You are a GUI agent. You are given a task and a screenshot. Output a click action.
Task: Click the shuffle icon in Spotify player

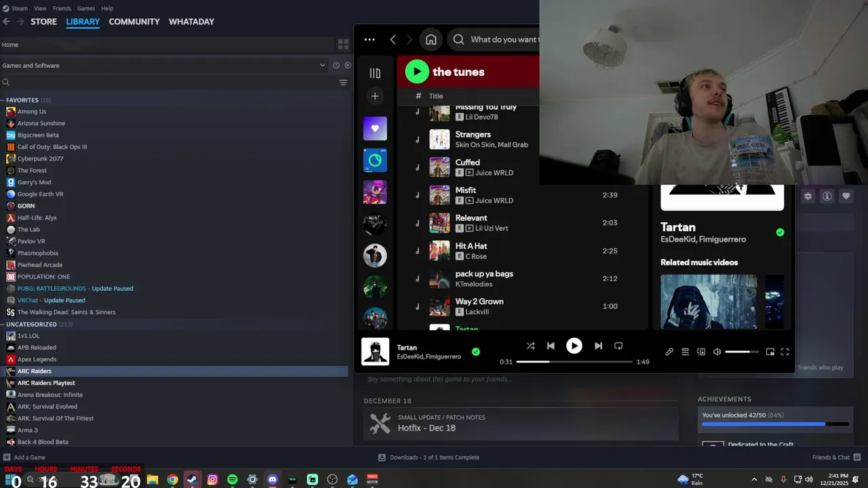coord(530,346)
